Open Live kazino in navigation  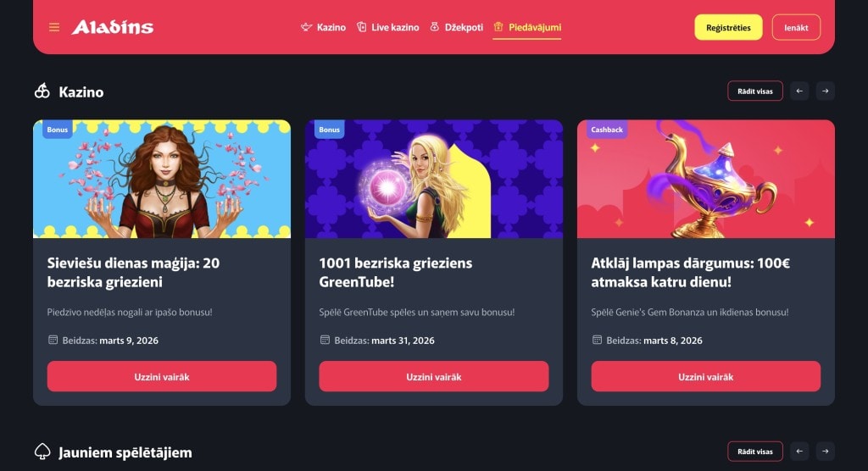tap(387, 27)
